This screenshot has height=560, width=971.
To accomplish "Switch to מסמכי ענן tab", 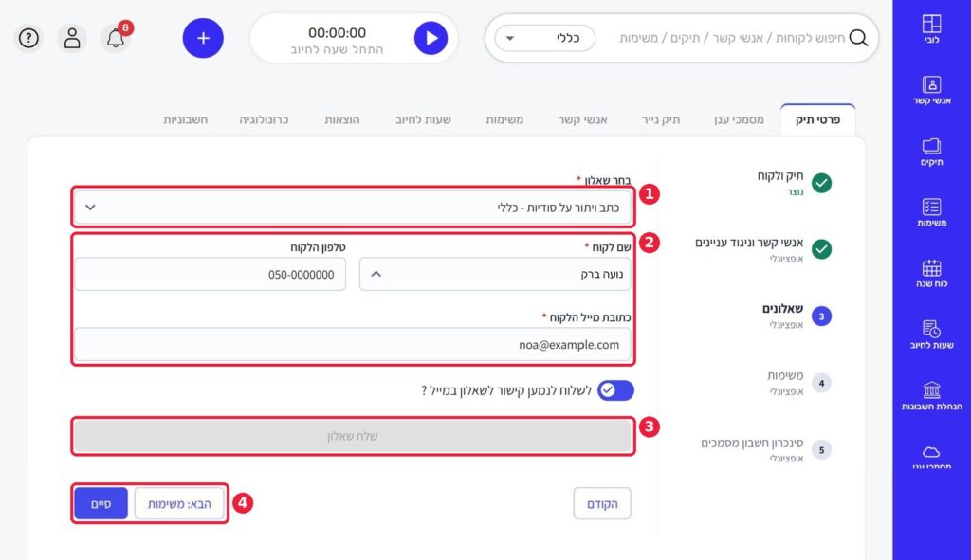I will [739, 120].
